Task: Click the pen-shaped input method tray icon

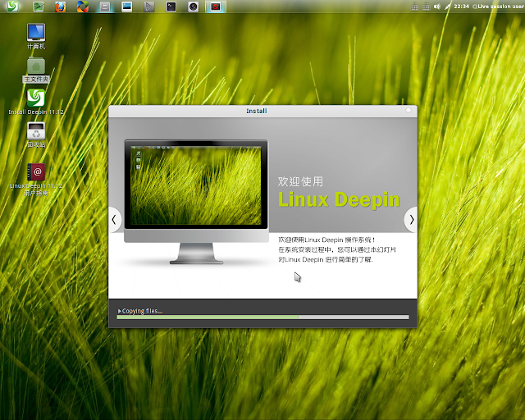Action: (x=448, y=7)
